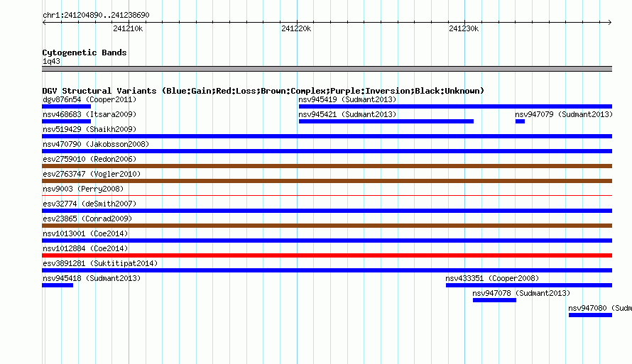Image resolution: width=632 pixels, height=364 pixels.
Task: Open nsv433351 (Cooper2008) label
Action: pos(492,278)
